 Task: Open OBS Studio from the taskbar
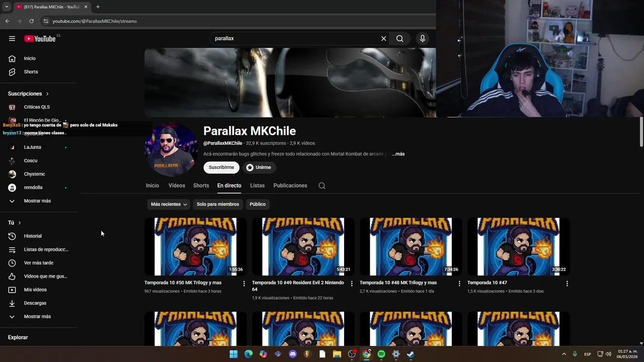pos(352,354)
